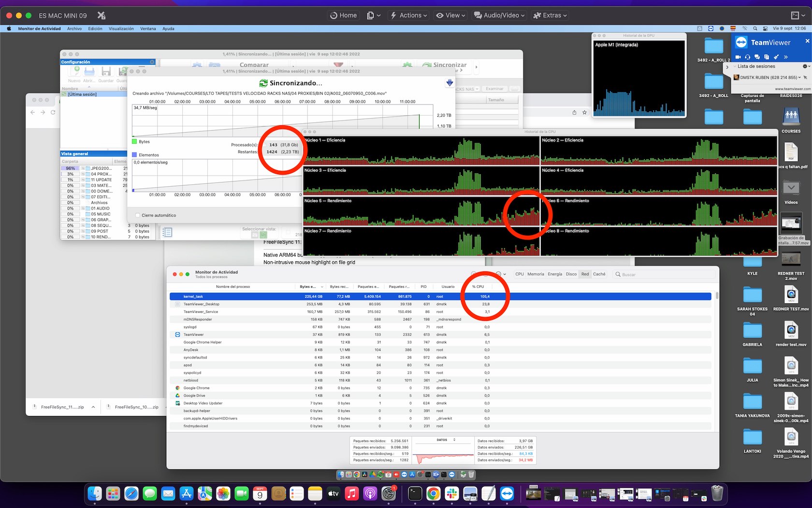Open DATOS graph type selector

click(446, 440)
